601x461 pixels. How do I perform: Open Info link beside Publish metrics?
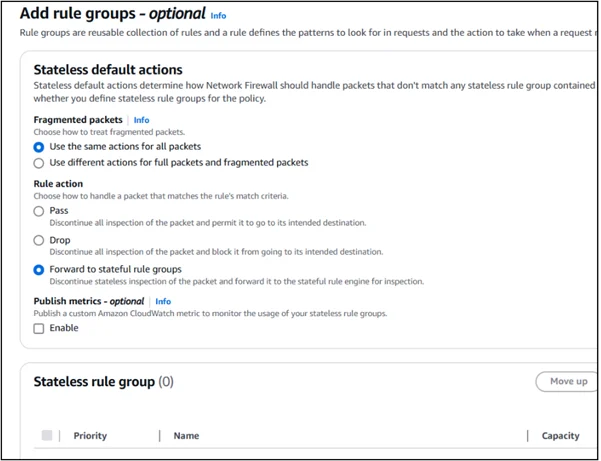(x=163, y=301)
